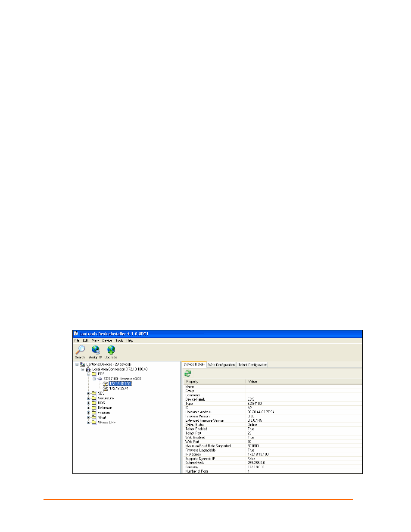Click the Unknown folder icon

pos(94,408)
